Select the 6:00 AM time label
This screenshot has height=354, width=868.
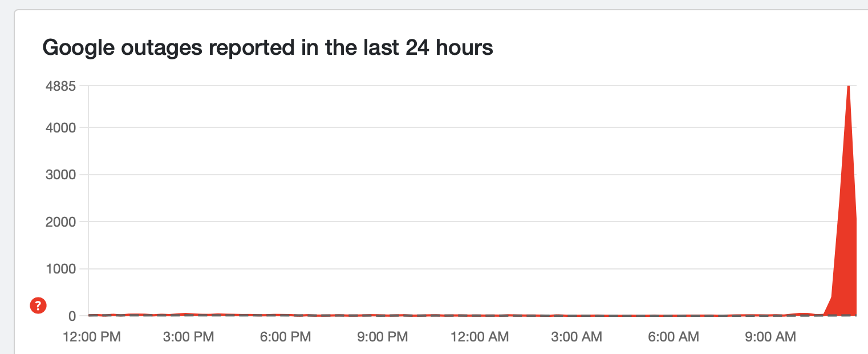tap(673, 337)
